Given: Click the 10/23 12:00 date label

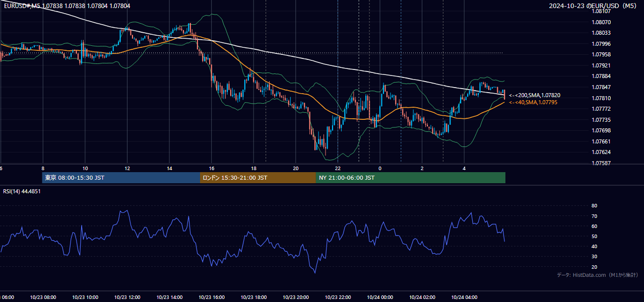Looking at the screenshot, I should click(x=127, y=297).
